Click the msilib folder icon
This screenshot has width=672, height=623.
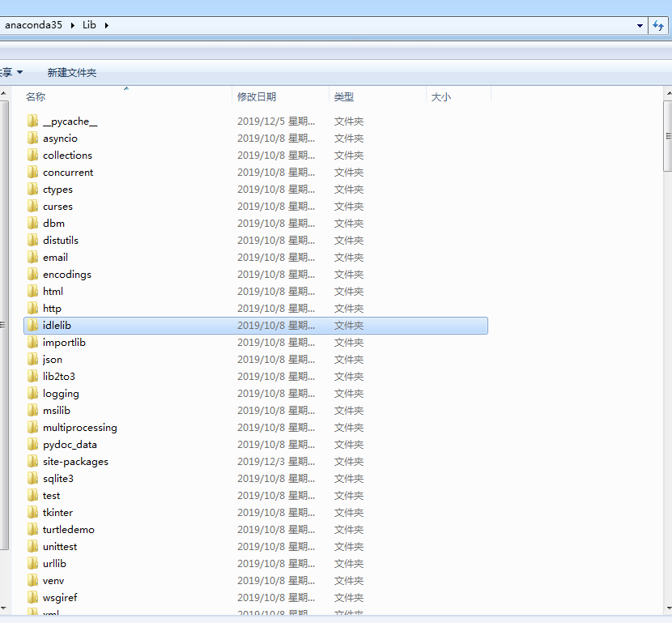[x=32, y=410]
